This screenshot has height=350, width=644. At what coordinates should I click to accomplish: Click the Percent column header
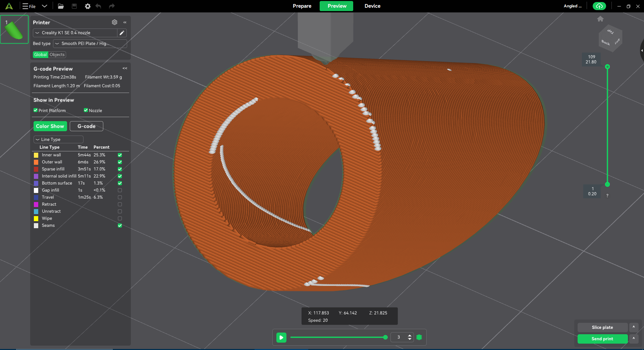101,147
